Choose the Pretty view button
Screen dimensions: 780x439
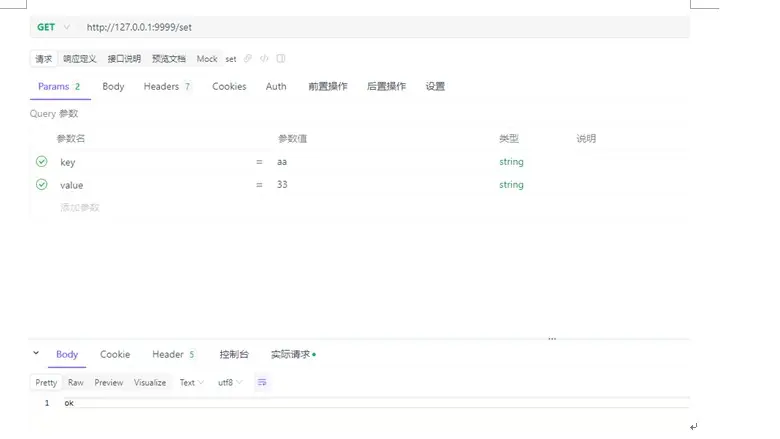pos(46,382)
